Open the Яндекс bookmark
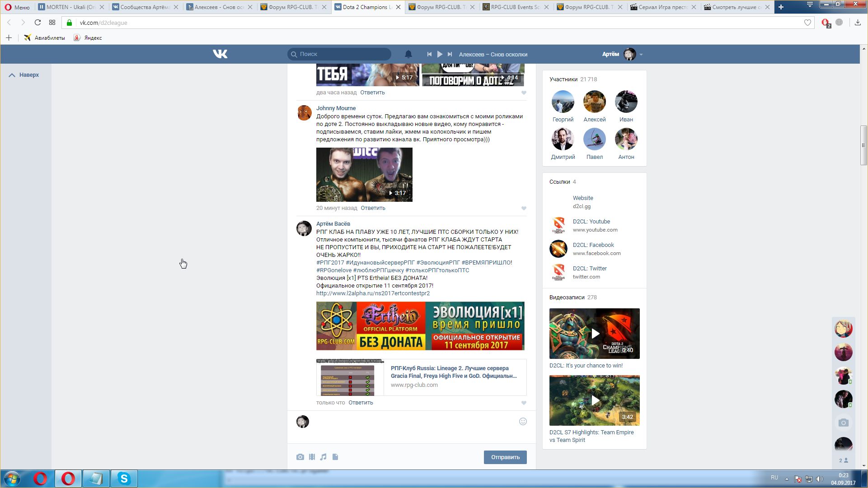868x488 pixels. 88,38
